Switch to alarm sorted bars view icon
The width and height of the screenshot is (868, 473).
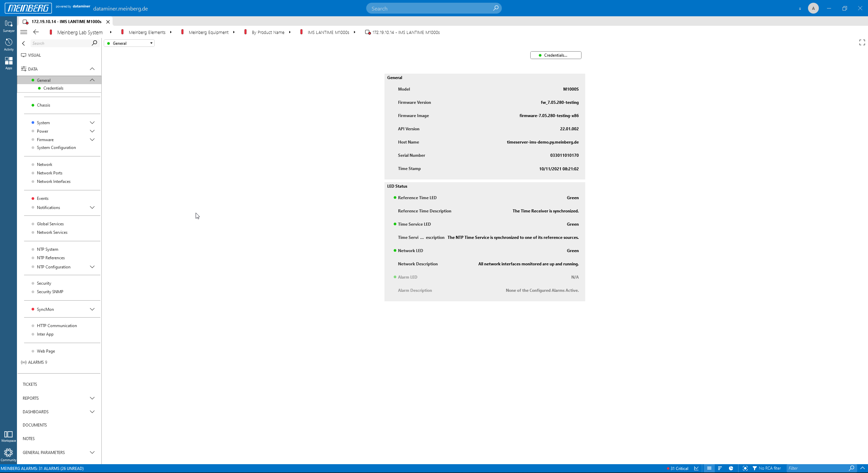click(x=720, y=468)
